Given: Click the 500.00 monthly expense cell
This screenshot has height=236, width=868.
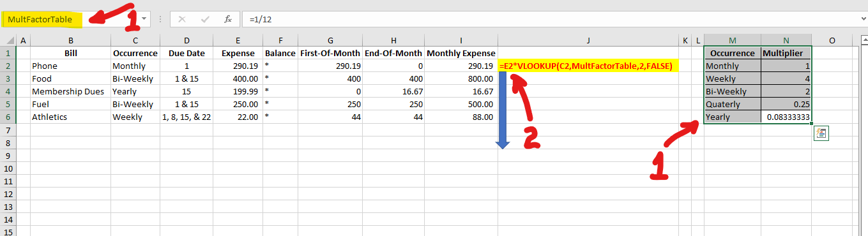Looking at the screenshot, I should click(461, 104).
